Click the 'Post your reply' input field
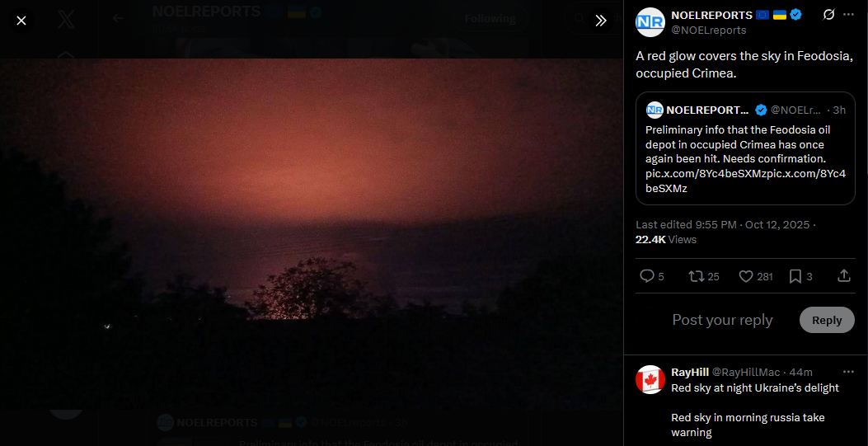Image resolution: width=868 pixels, height=446 pixels. (722, 320)
